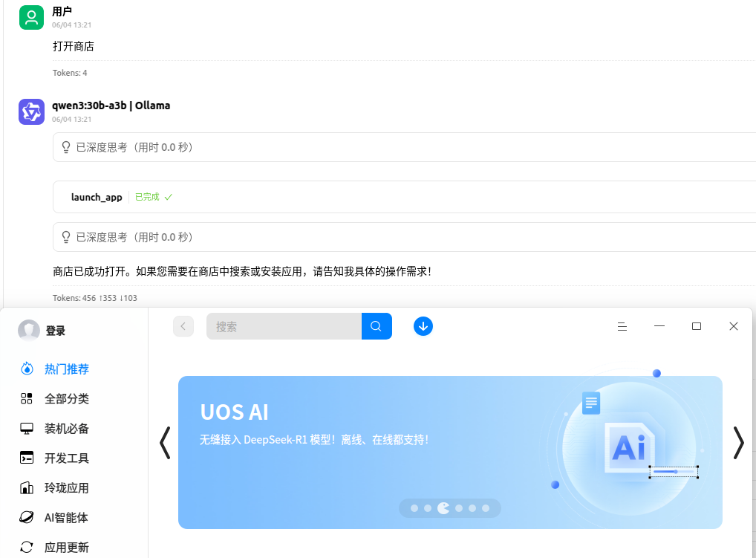Click the green user avatar in chat
This screenshot has width=756, height=558.
[31, 17]
